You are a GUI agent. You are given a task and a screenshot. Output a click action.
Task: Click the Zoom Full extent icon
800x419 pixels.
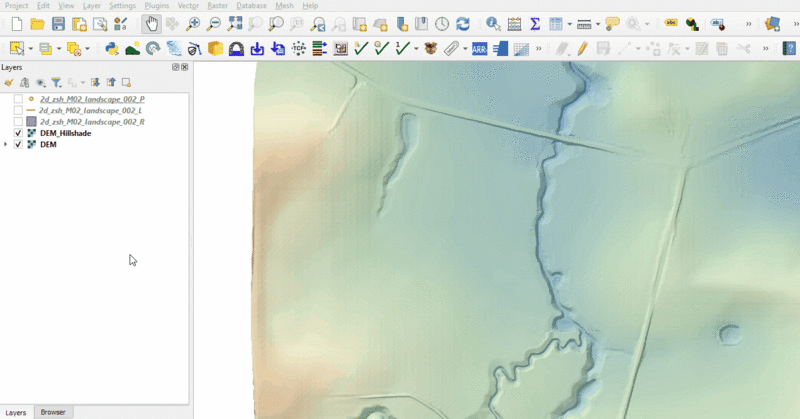pos(235,23)
